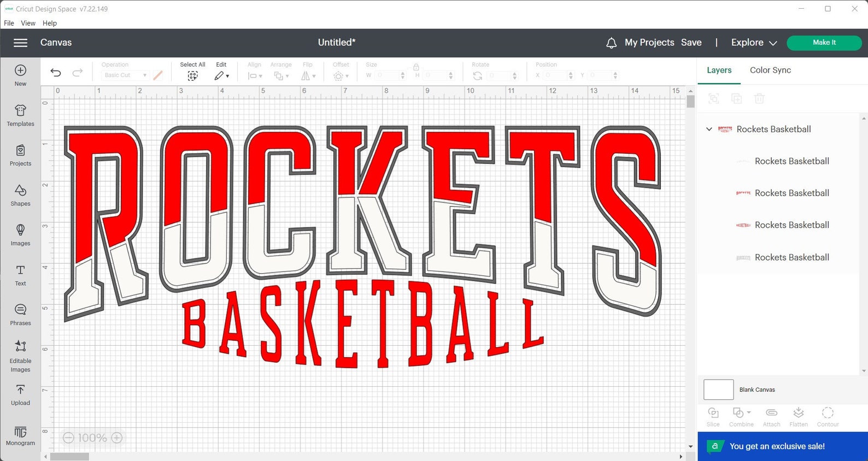Image resolution: width=868 pixels, height=461 pixels.
Task: Open the Edit pencil dropdown
Action: point(221,76)
